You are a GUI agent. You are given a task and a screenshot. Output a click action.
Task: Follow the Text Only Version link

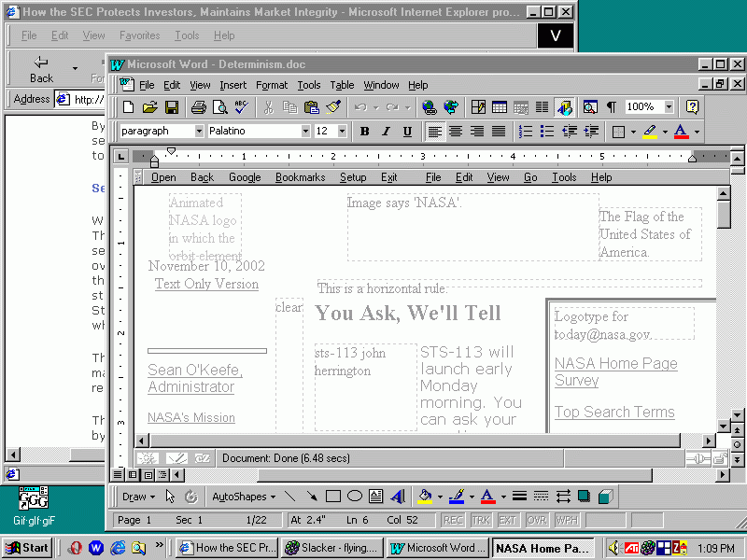(x=206, y=284)
